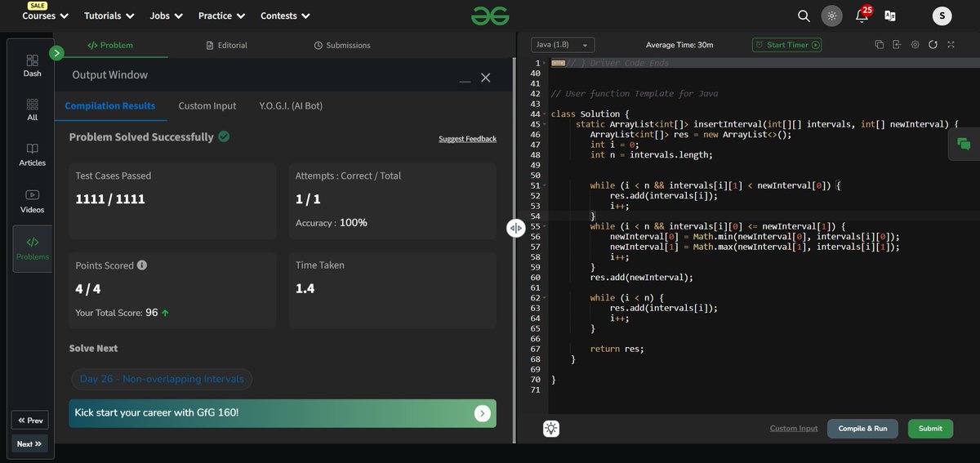This screenshot has height=463, width=980.
Task: Click the Suggest Feedback link
Action: [467, 139]
